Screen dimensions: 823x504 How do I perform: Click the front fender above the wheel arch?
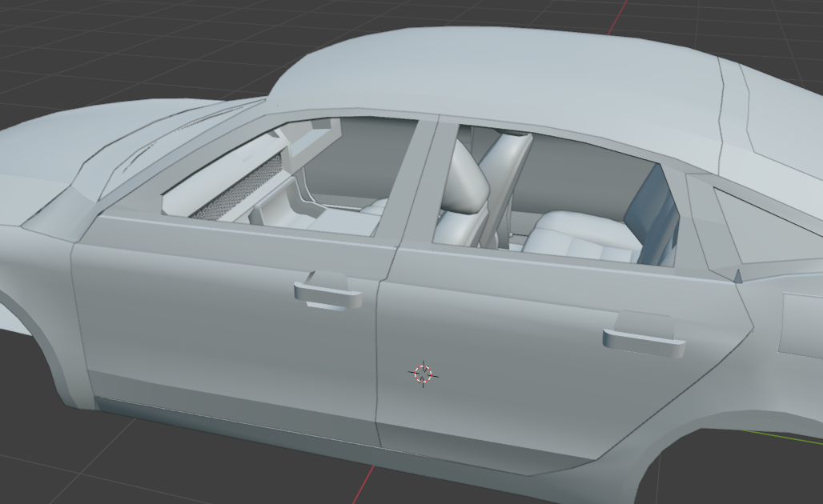coord(37,257)
